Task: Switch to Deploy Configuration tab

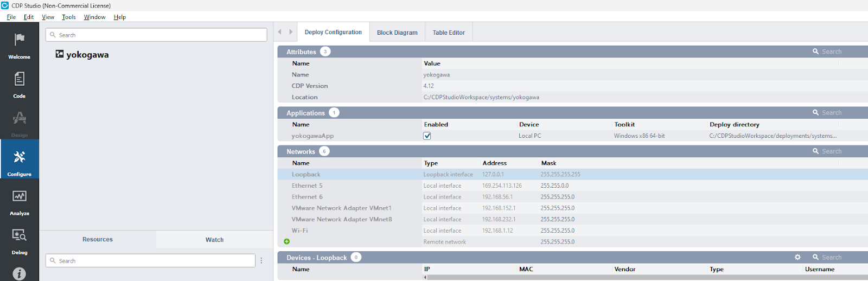Action: (x=333, y=32)
